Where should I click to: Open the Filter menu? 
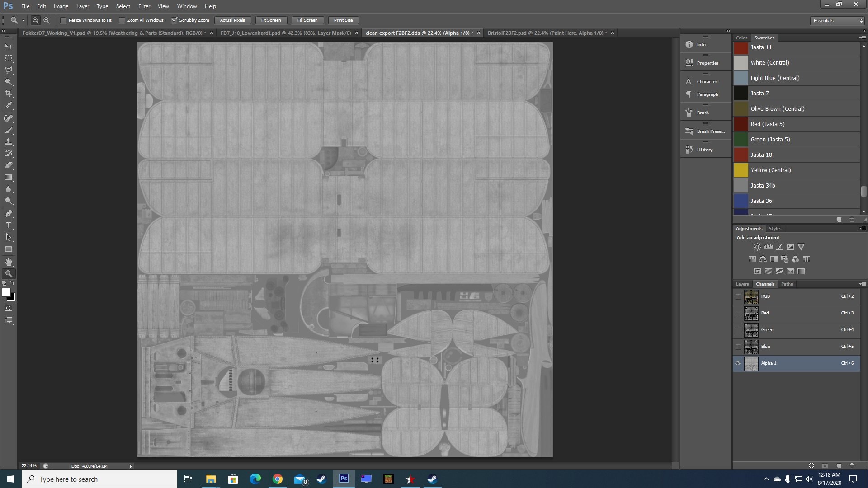point(144,6)
